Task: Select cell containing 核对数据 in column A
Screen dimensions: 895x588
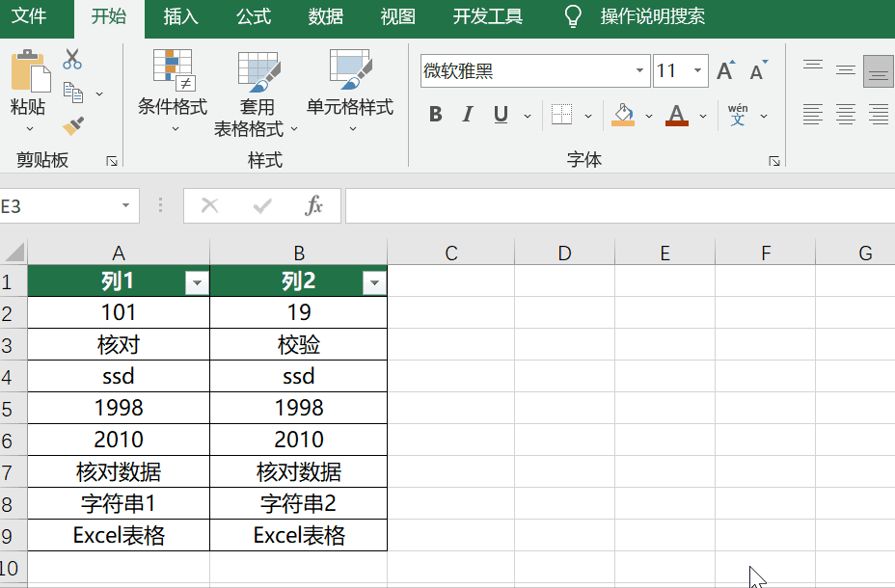Action: pyautogui.click(x=119, y=471)
